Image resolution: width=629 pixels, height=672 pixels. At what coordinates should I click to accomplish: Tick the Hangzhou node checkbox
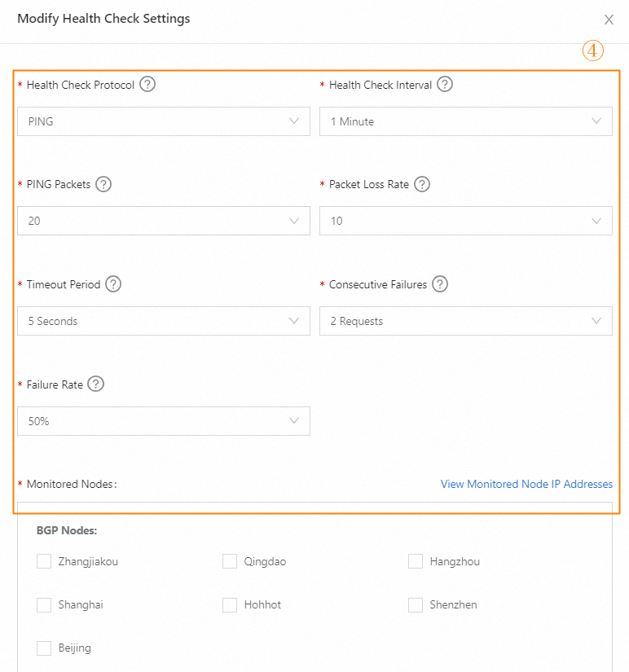click(416, 561)
